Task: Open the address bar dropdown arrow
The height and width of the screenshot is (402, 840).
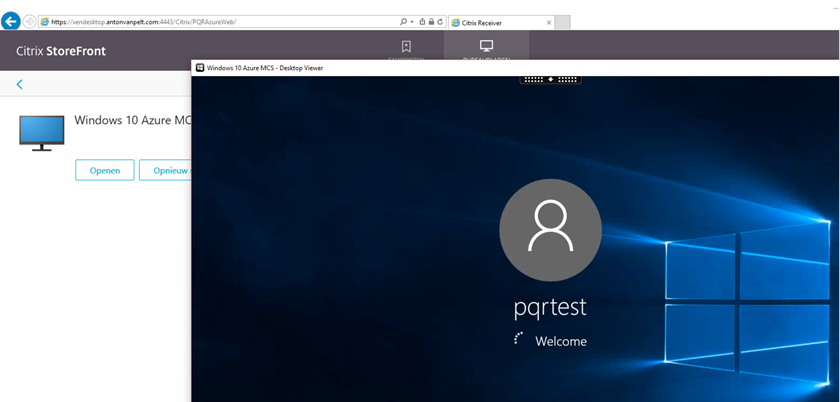Action: [x=412, y=22]
